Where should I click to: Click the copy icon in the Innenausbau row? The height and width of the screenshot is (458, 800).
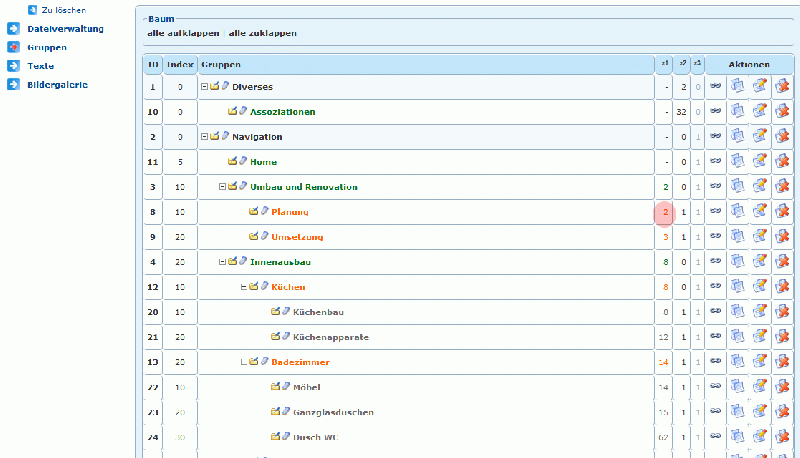click(x=737, y=261)
